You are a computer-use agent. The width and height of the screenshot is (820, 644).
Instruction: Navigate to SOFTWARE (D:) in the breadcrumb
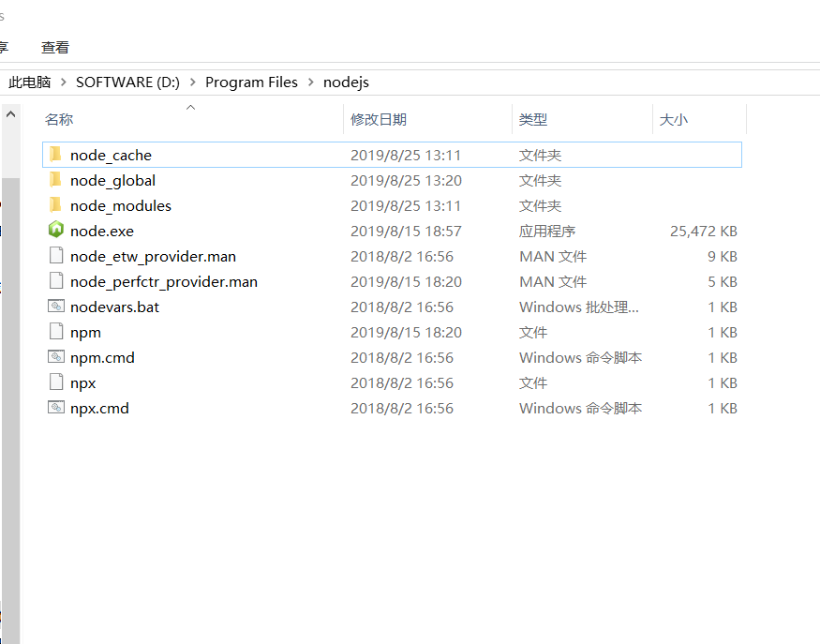[127, 82]
